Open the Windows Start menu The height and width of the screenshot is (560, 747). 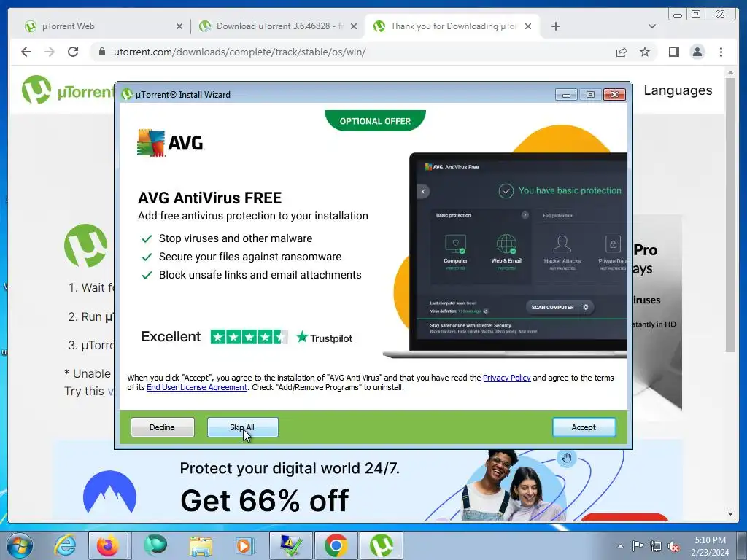pos(20,545)
